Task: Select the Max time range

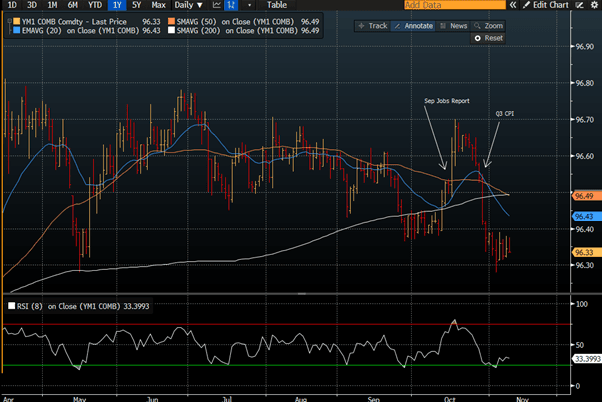Action: (158, 5)
